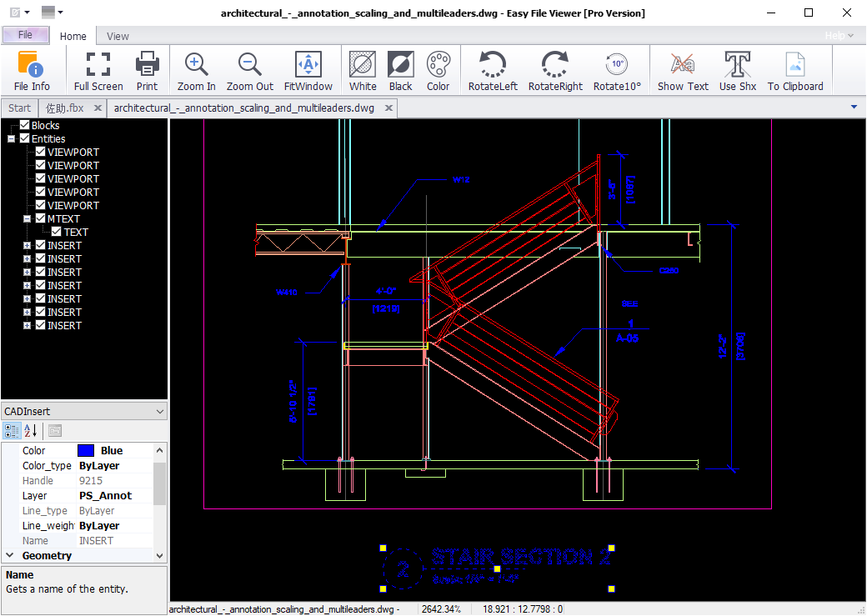Toggle the Blocks checkbox
The image size is (867, 616).
(x=25, y=125)
